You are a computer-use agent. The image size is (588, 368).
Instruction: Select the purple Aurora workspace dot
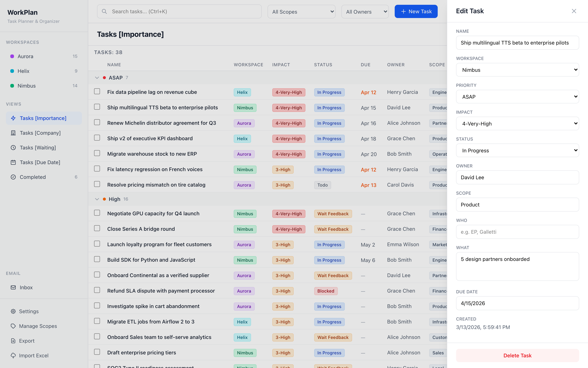pos(12,56)
